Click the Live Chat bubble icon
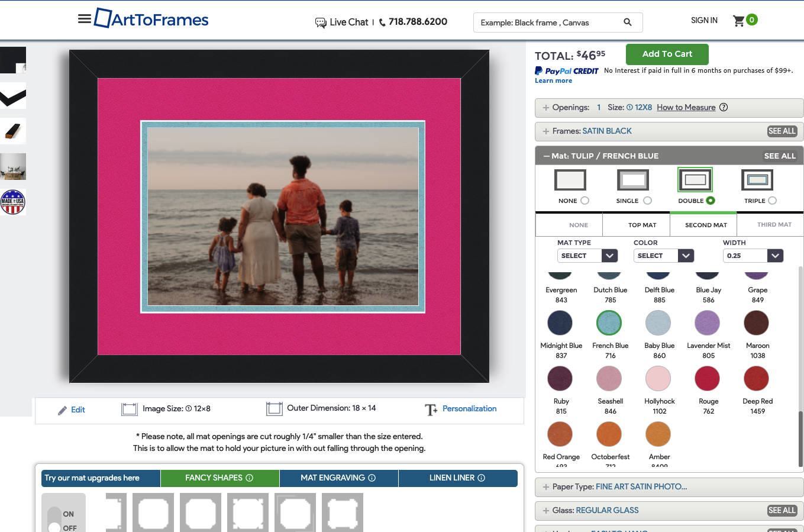Screen dimensions: 804x532 321,22
